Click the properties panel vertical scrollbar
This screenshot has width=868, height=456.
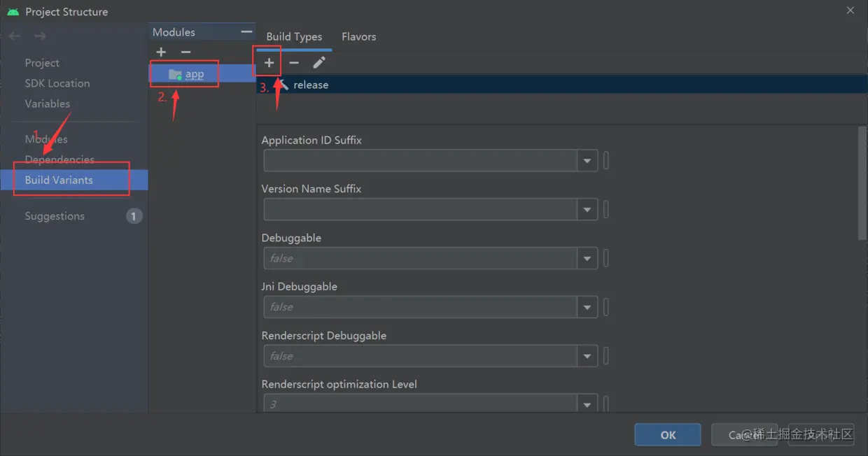862,183
